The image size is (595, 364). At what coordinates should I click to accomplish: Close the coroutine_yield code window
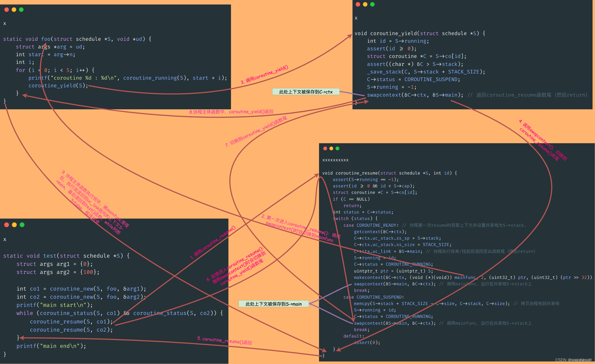point(358,4)
